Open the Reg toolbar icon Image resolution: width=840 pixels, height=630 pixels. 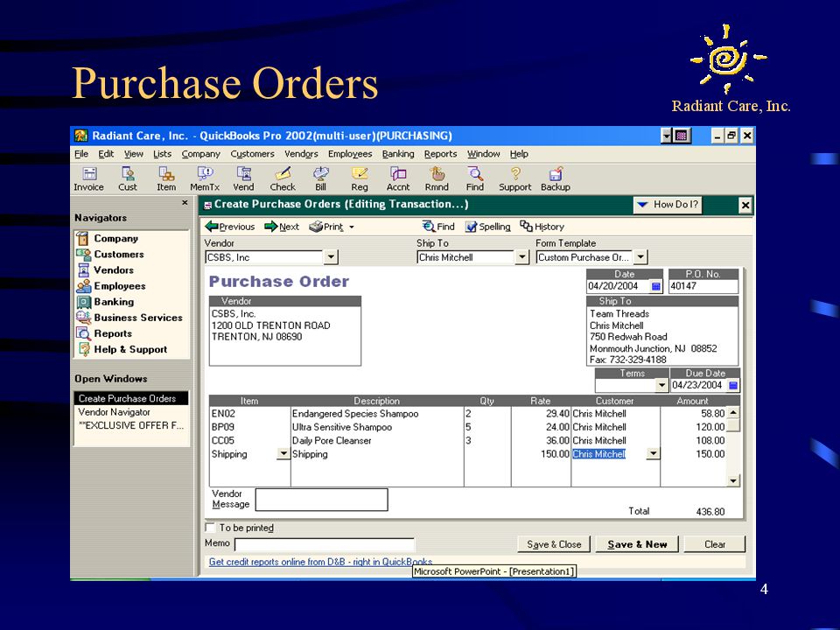pyautogui.click(x=360, y=178)
